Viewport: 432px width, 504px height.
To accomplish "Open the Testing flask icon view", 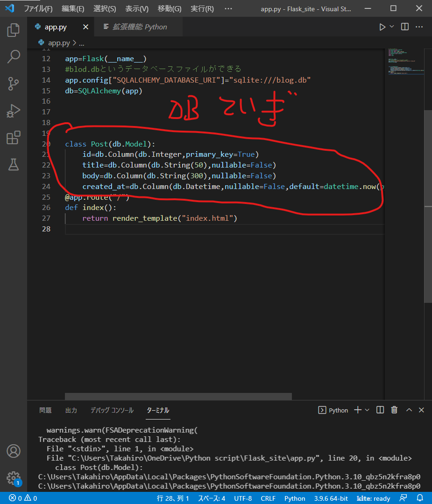I will [x=14, y=164].
